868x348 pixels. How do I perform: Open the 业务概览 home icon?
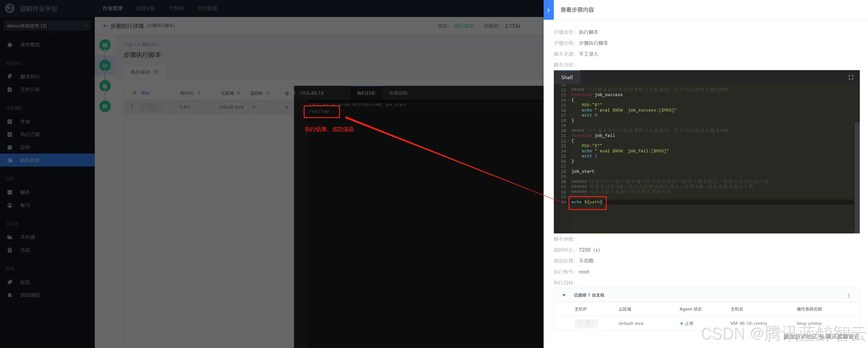[10, 45]
